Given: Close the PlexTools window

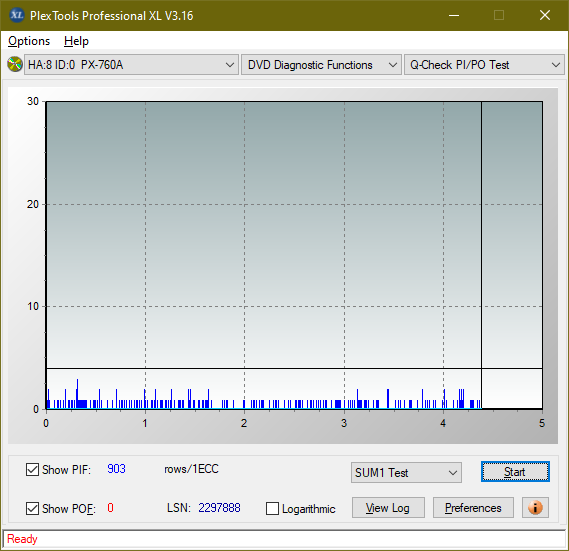Looking at the screenshot, I should 545,15.
